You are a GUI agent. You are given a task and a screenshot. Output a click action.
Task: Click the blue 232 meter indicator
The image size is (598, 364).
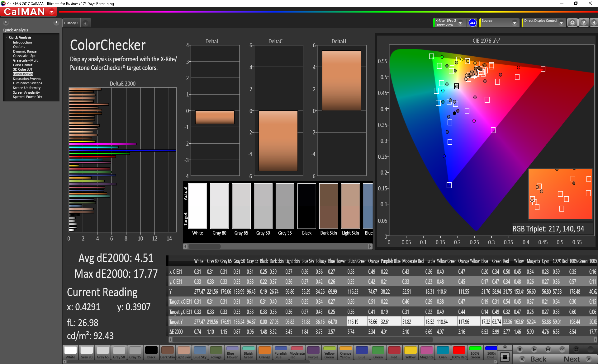point(472,23)
